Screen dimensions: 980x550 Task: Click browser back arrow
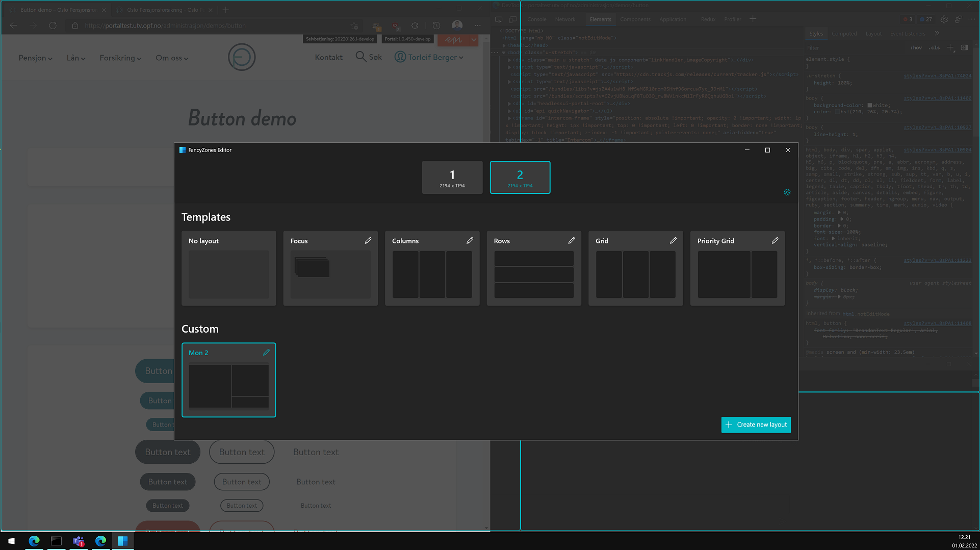14,26
